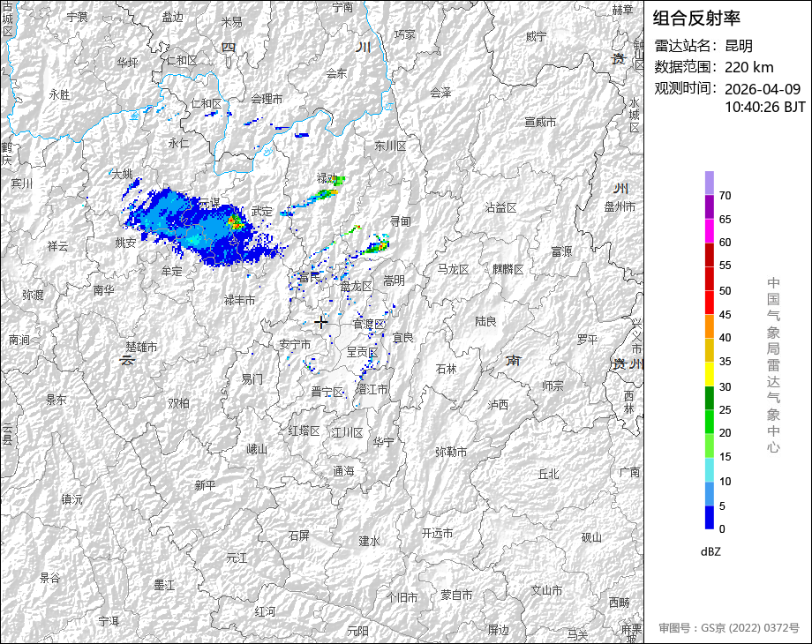Click the legend value label 70
The height and width of the screenshot is (644, 812).
[725, 196]
